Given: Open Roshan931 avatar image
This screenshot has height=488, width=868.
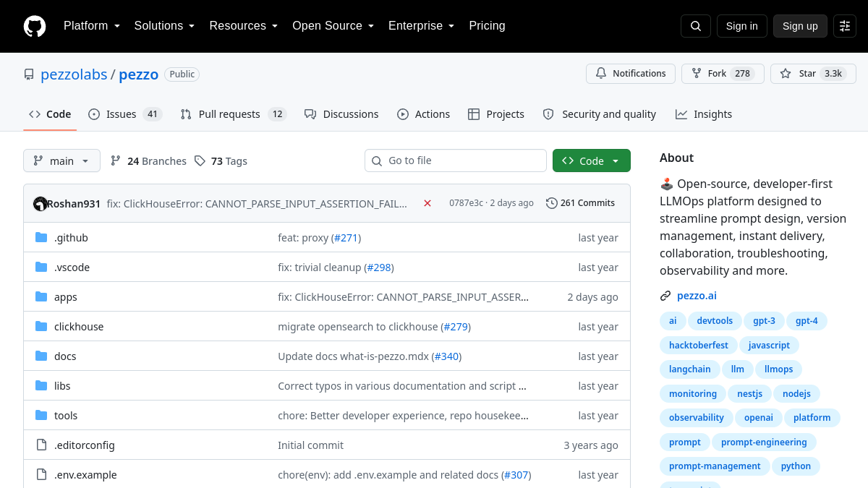Looking at the screenshot, I should click(x=41, y=204).
